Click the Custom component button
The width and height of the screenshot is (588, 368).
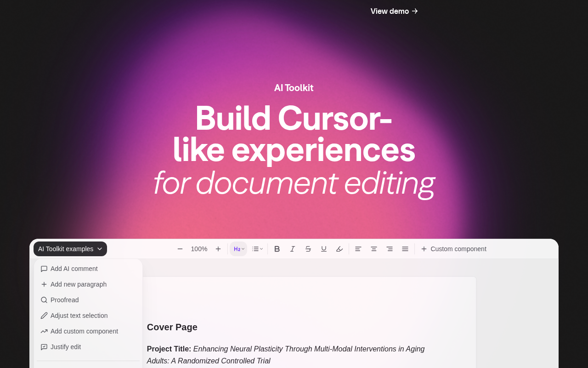point(454,249)
